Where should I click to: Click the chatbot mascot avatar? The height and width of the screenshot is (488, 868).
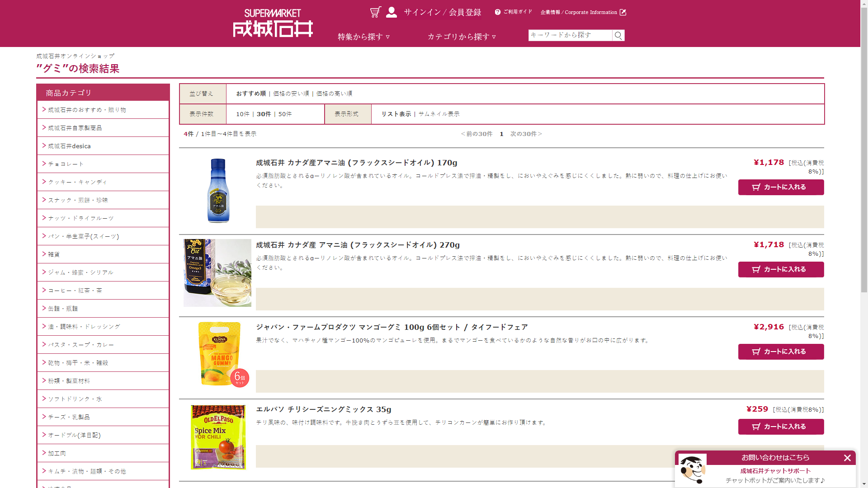pos(692,469)
